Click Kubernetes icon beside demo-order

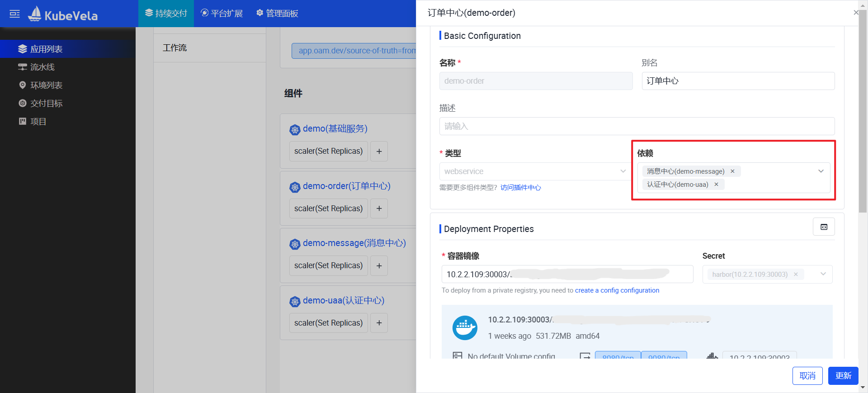point(295,187)
